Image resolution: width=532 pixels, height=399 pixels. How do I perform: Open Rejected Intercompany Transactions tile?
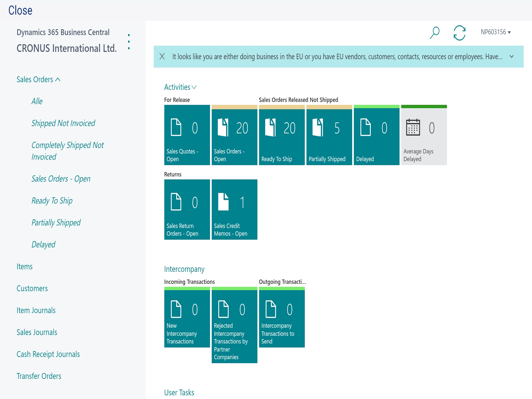[x=234, y=325]
